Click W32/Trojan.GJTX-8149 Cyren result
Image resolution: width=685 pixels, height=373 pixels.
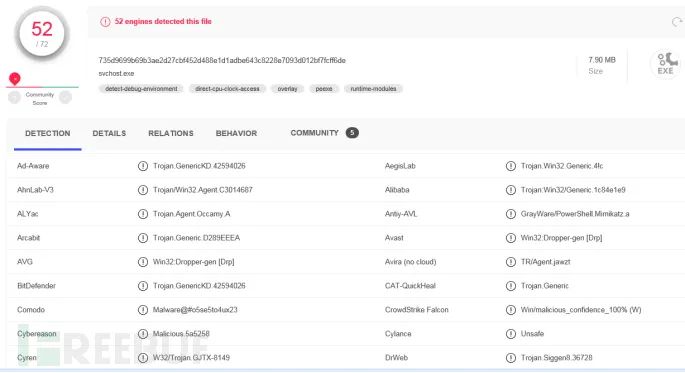(191, 358)
